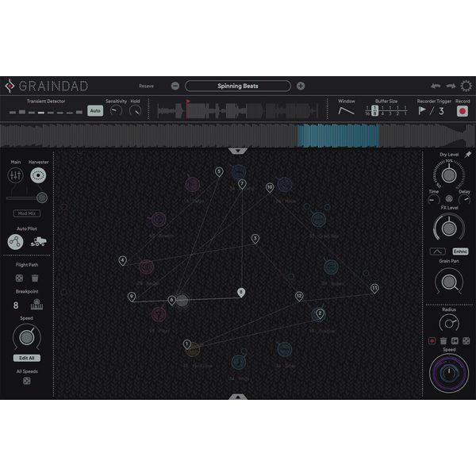This screenshot has height=476, width=476.
Task: Select the Auto Pilot harvester tractor icon
Action: 37,242
